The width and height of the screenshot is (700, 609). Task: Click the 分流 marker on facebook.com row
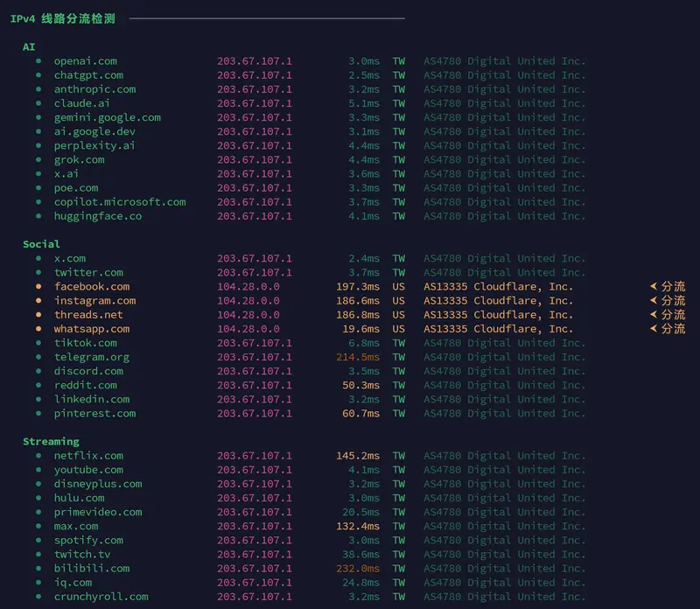(x=668, y=287)
